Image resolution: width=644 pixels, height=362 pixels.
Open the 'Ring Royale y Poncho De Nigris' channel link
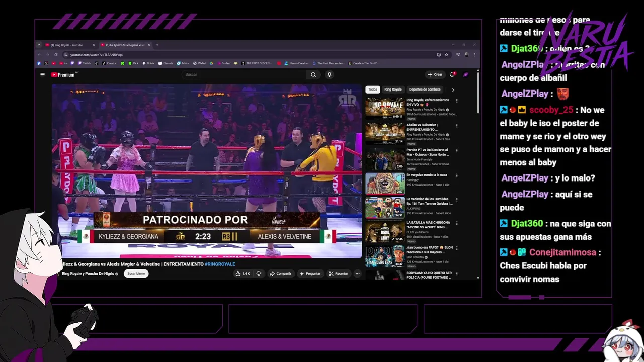click(88, 274)
